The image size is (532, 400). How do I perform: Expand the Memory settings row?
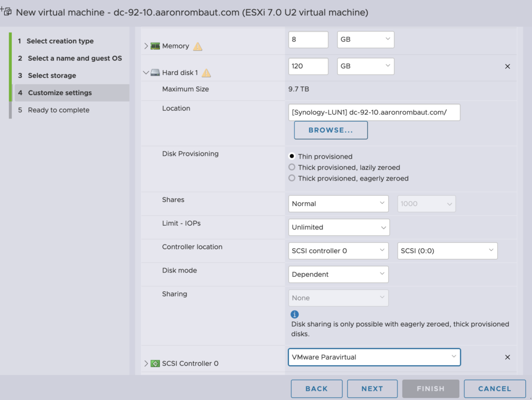pyautogui.click(x=146, y=46)
